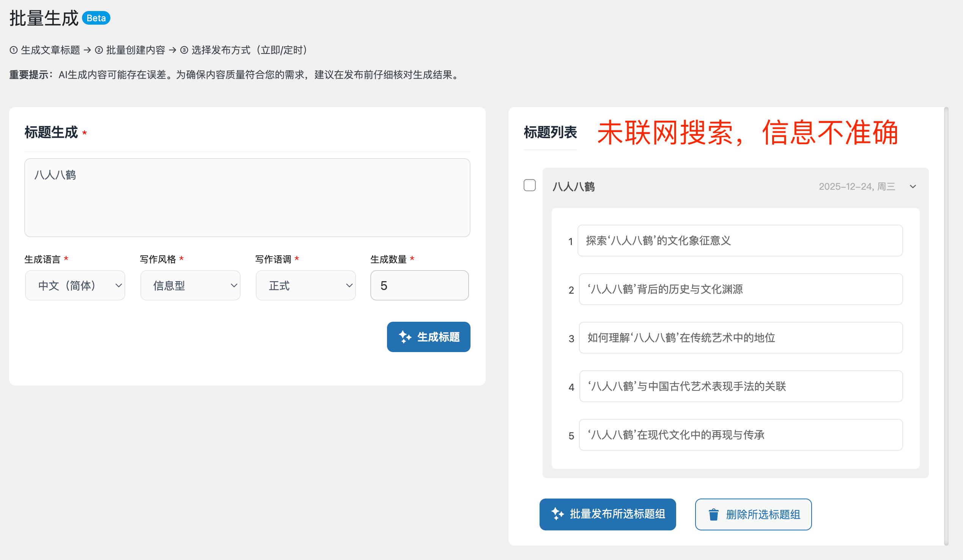The height and width of the screenshot is (560, 963).
Task: Check the checkbox beside 八人八鹤 title group
Action: coord(530,186)
